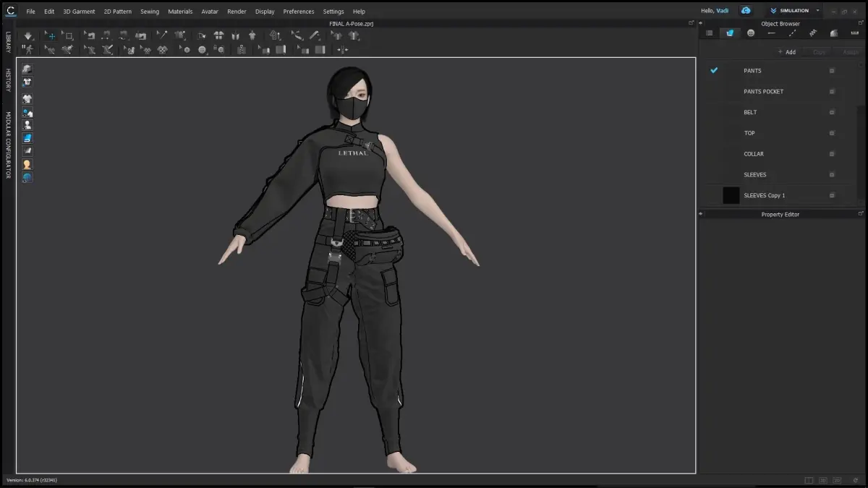Viewport: 868px width, 488px height.
Task: Click the tan head avatar icon in viewport
Action: point(27,164)
